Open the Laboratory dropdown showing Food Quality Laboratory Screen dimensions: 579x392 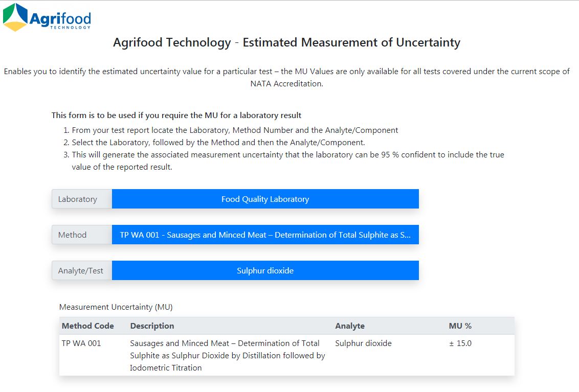point(265,199)
